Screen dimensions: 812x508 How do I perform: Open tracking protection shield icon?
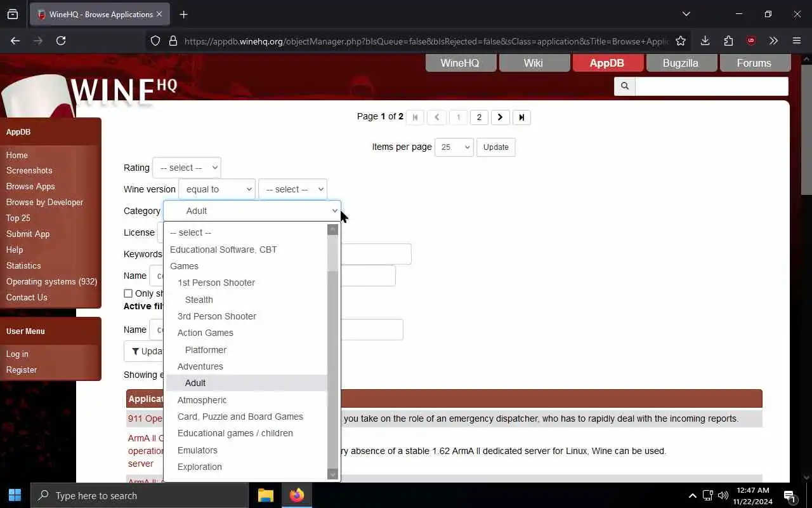[x=155, y=41]
